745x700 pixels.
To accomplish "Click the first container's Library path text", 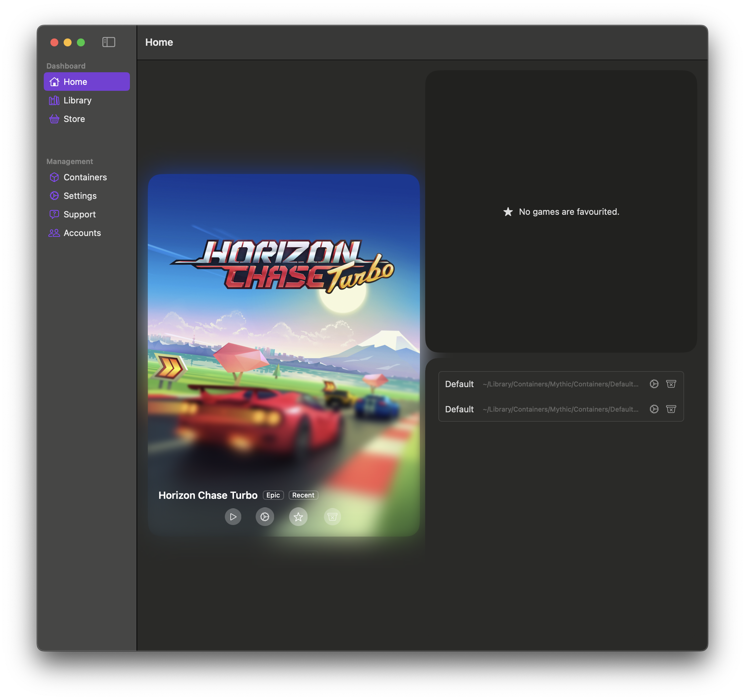I will (x=560, y=384).
